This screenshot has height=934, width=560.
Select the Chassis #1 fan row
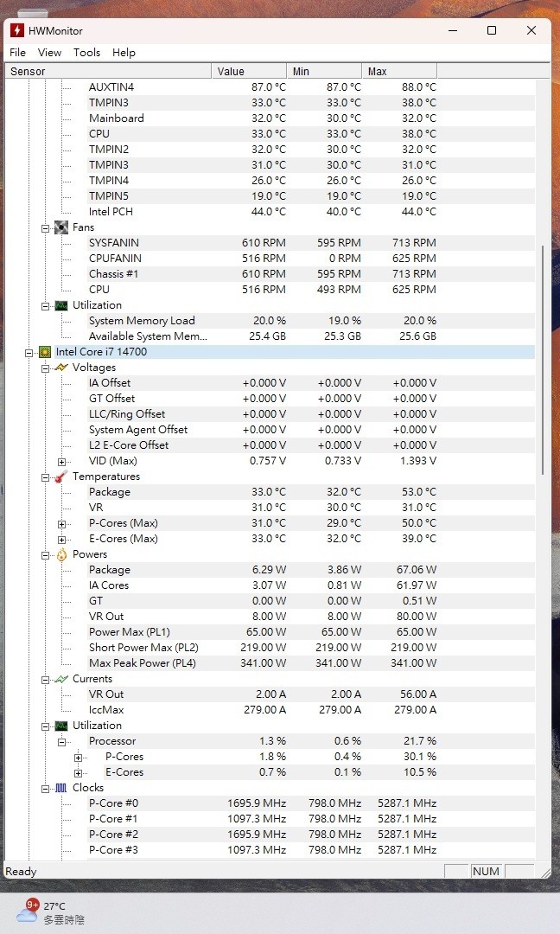[311, 273]
